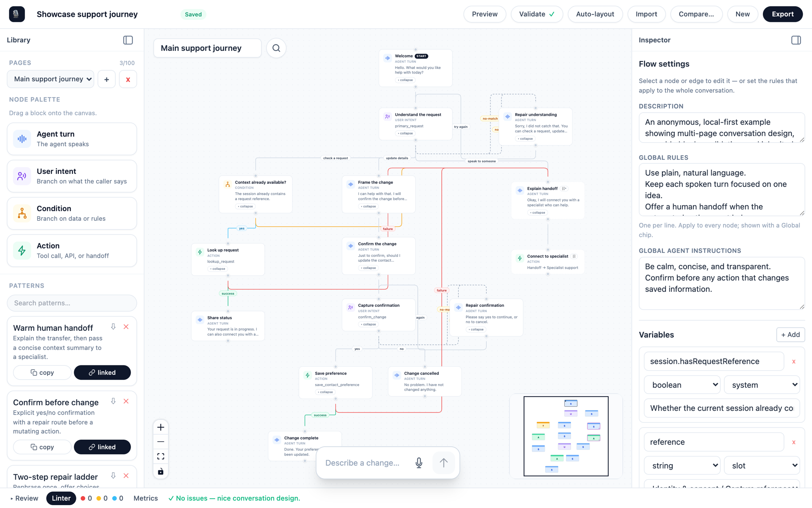Open the slot source dropdown
The height and width of the screenshot is (508, 812).
coord(762,466)
